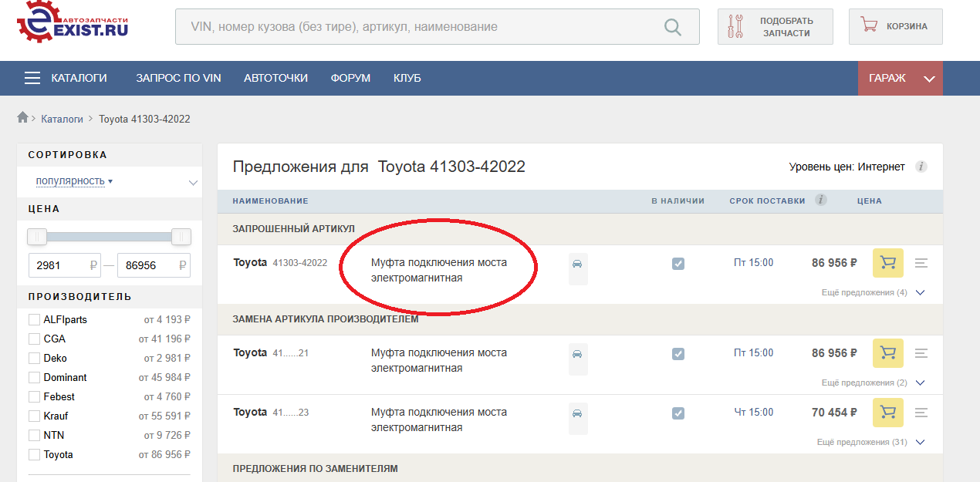
Task: Toggle in-stock checkbox for Toyota 41......21
Action: 678,354
